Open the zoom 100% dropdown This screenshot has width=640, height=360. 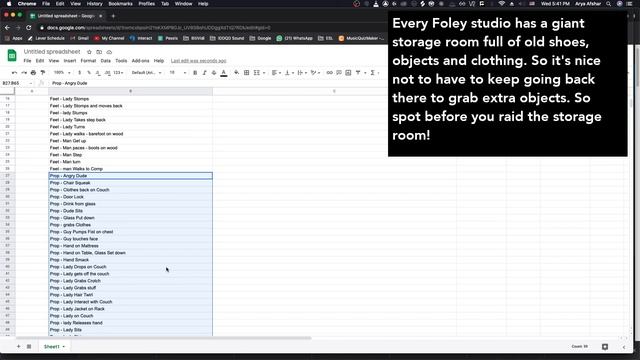point(62,73)
